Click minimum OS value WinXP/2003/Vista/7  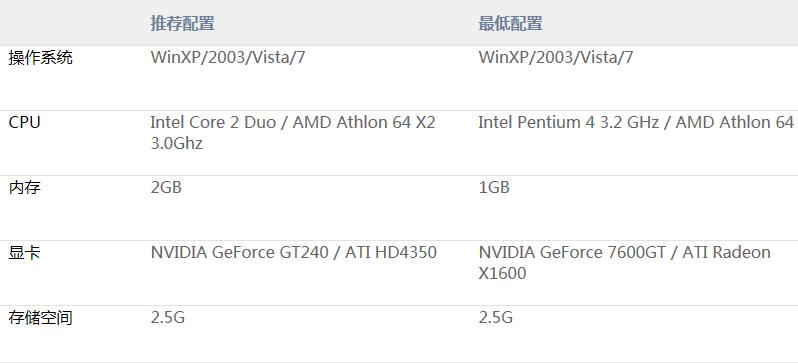click(x=556, y=58)
